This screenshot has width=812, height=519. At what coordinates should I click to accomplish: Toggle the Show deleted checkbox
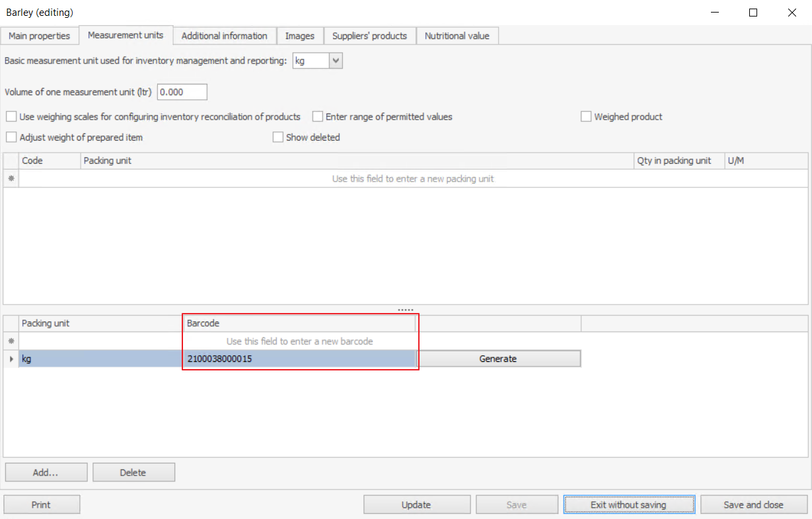278,137
